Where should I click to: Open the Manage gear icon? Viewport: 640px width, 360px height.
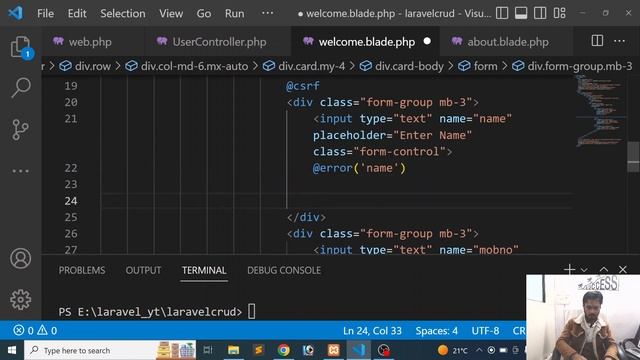(x=20, y=300)
